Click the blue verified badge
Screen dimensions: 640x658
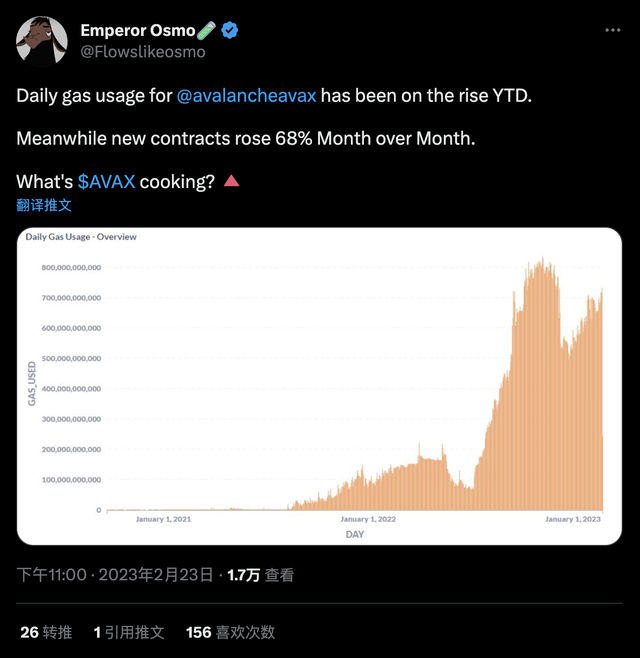coord(230,31)
